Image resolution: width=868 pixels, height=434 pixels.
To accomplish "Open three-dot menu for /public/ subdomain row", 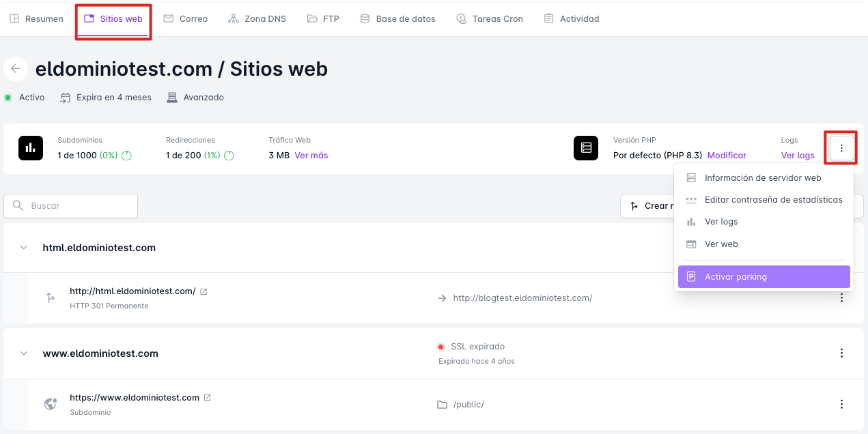I will click(841, 404).
